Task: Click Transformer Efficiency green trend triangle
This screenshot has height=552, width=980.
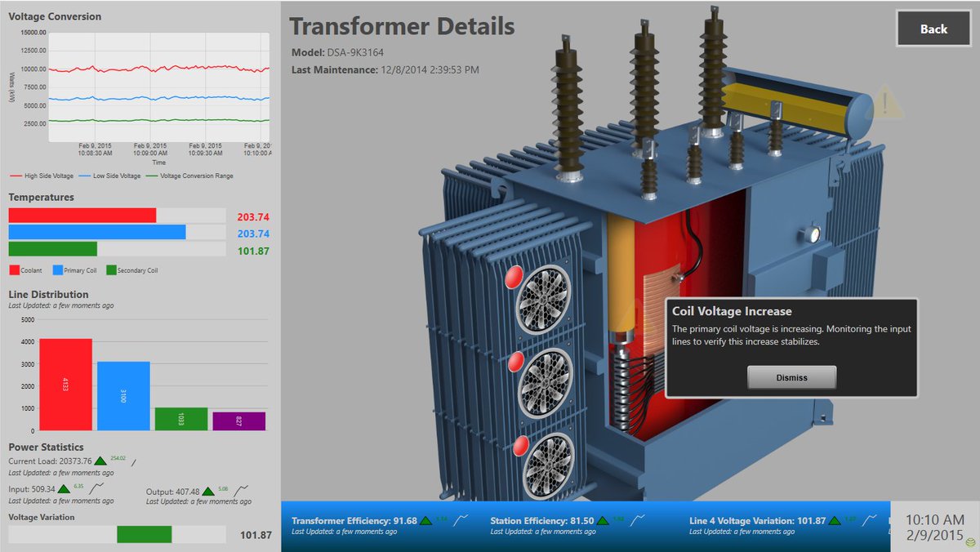Action: [x=425, y=520]
